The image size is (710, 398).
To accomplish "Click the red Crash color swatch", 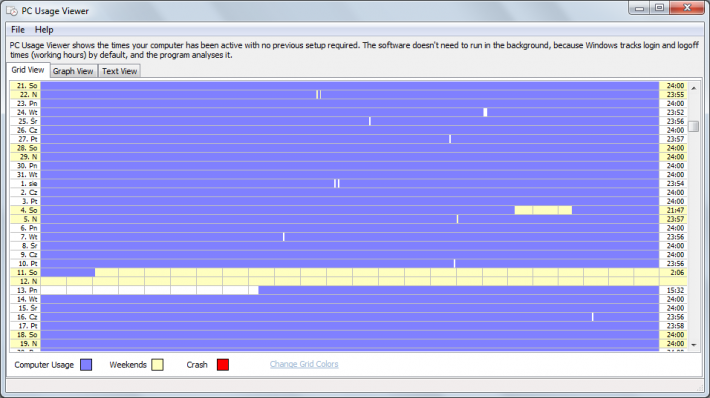I will click(x=223, y=365).
